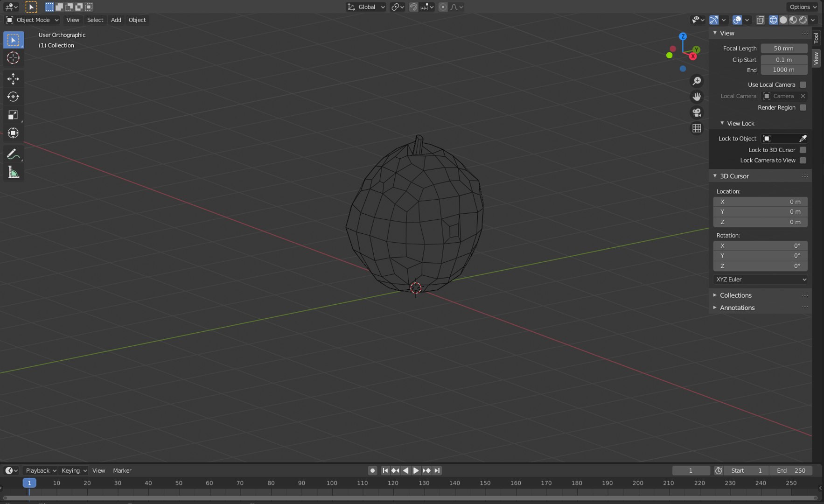This screenshot has width=824, height=504.
Task: Click the Focal Length 50 mm field
Action: [x=784, y=49]
